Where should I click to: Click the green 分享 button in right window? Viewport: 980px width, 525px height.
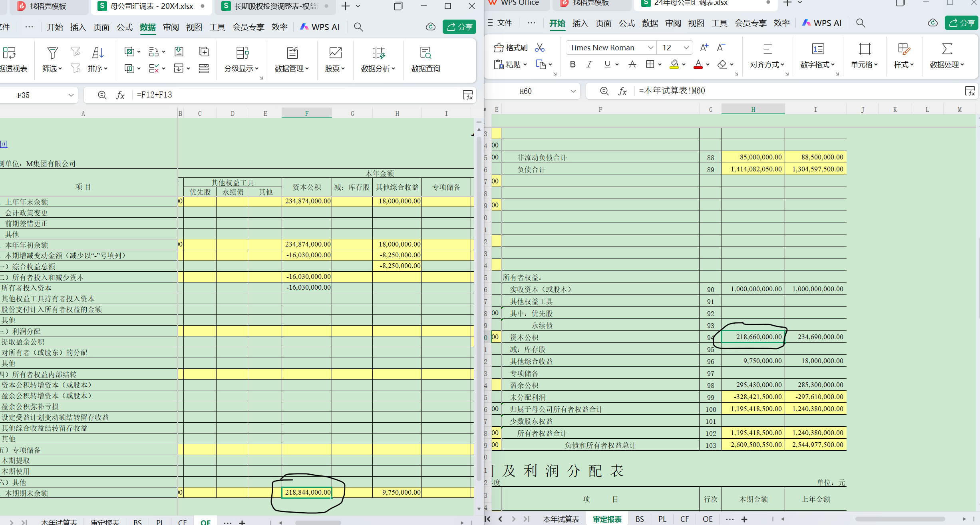click(x=961, y=23)
